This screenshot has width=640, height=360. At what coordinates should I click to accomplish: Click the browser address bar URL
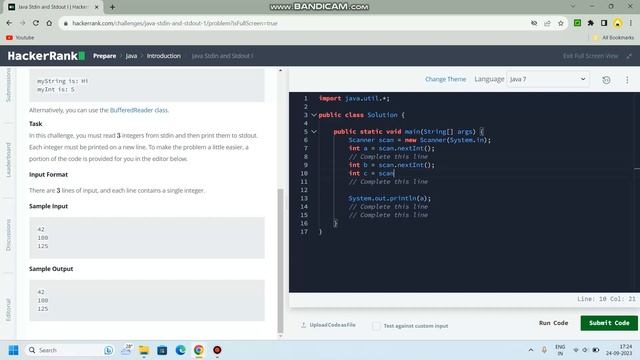[x=175, y=23]
